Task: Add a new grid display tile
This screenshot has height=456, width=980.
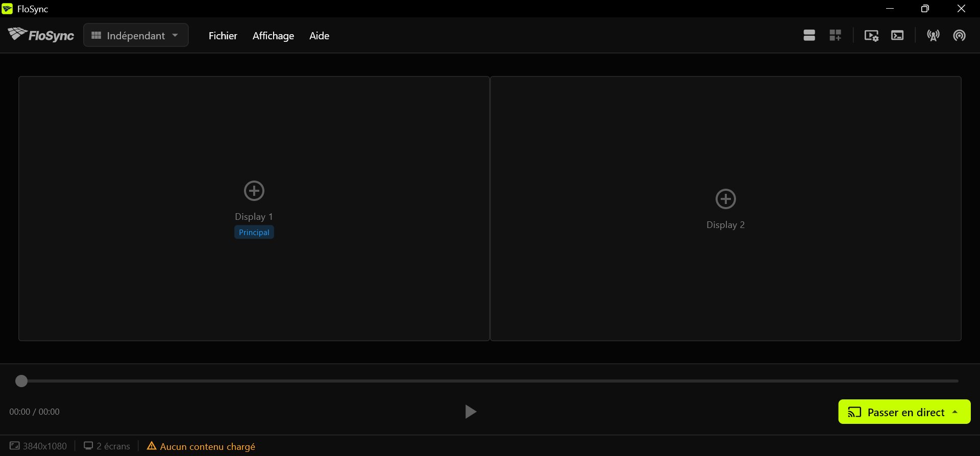Action: [x=835, y=35]
